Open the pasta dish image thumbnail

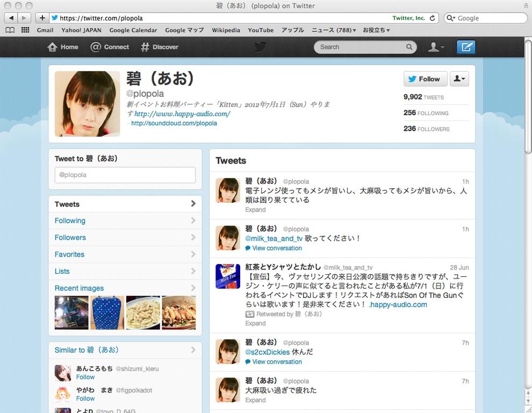[x=143, y=312]
